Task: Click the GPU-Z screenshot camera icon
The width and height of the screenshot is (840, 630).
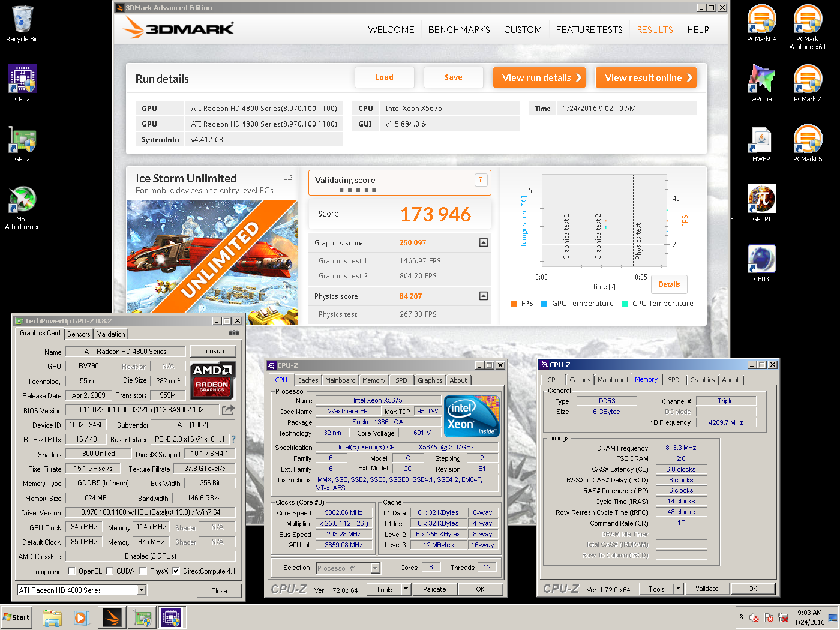Action: click(234, 333)
